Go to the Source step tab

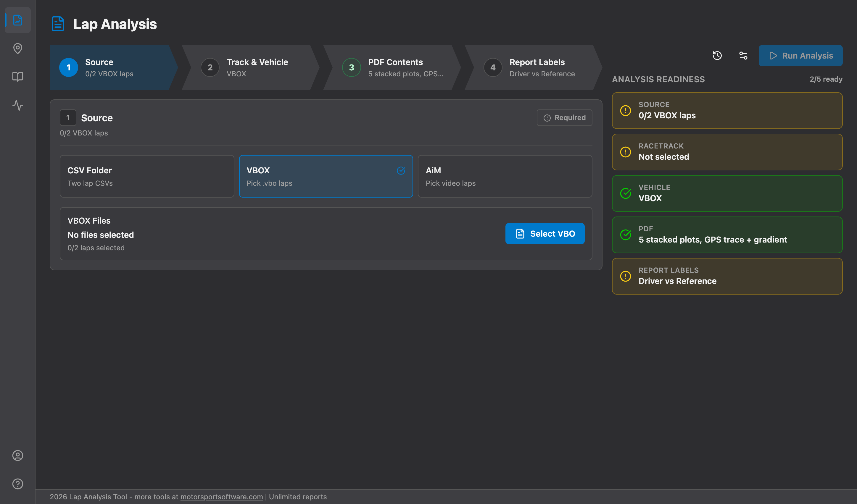[114, 67]
